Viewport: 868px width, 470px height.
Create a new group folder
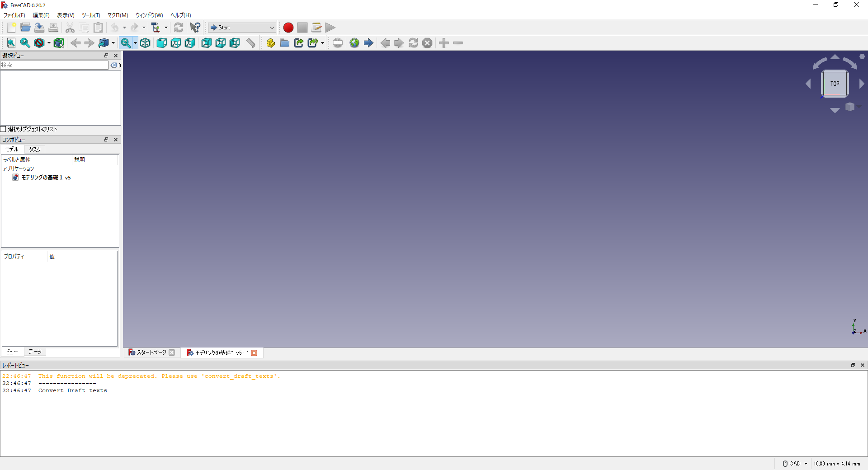pos(284,43)
